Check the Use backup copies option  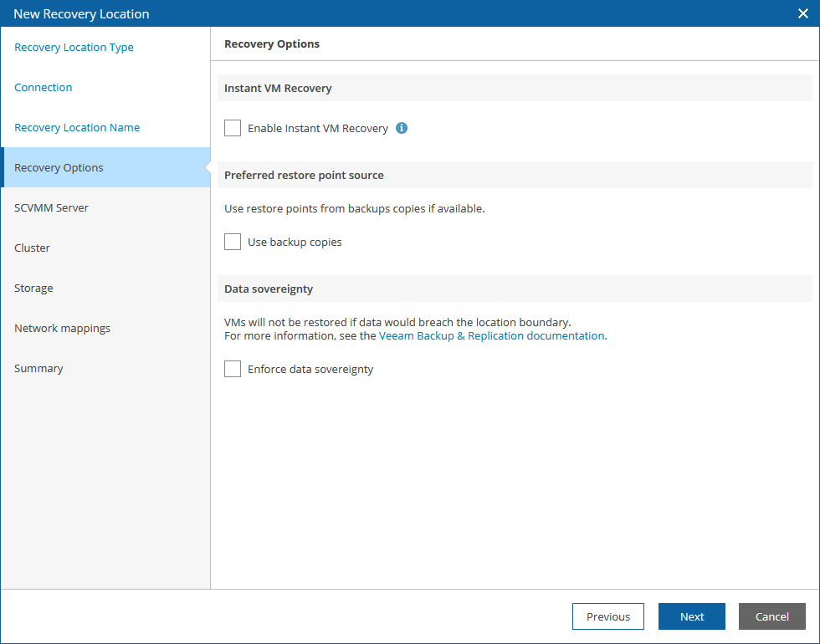point(233,242)
